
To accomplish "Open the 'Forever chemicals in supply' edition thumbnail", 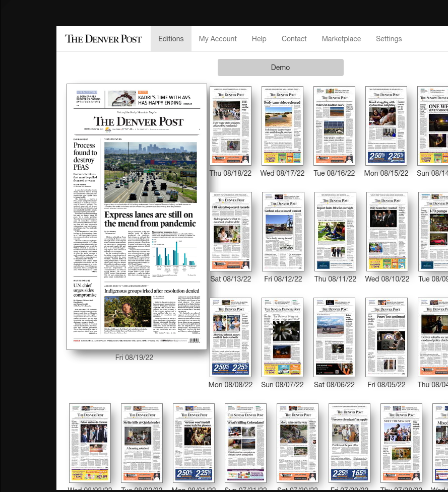I will click(349, 443).
